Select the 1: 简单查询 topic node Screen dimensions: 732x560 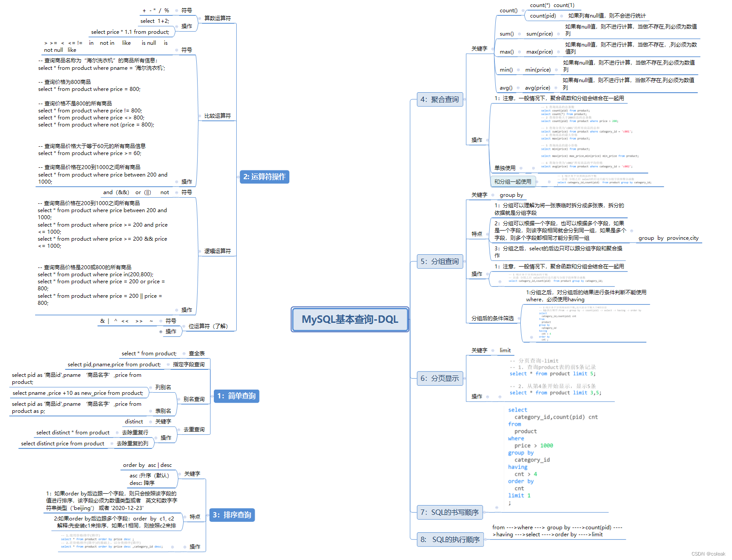236,396
